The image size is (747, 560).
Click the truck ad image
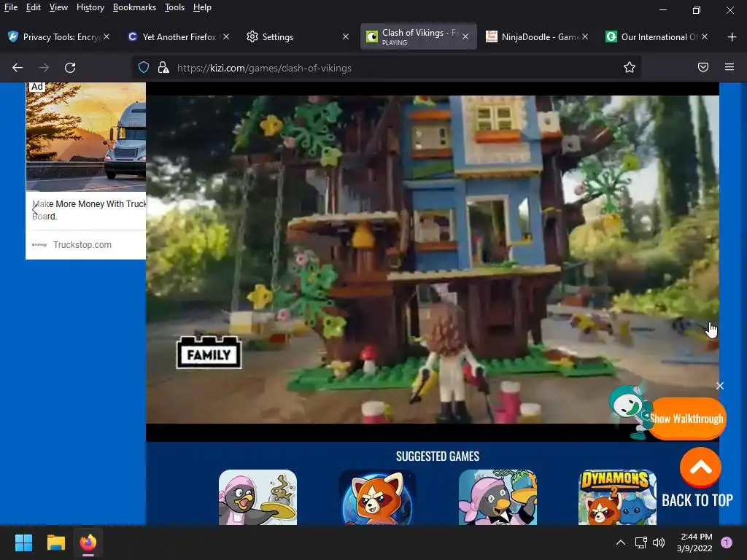86,137
